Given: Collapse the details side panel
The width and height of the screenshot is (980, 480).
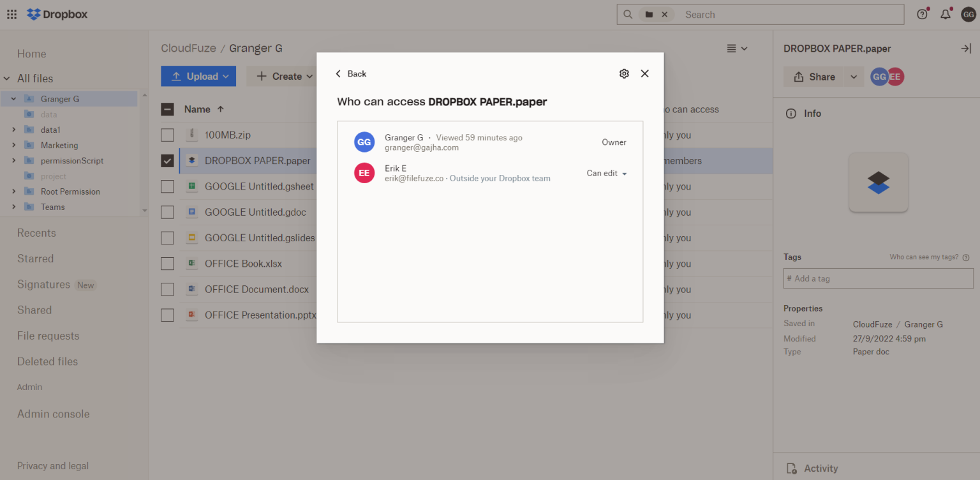Looking at the screenshot, I should 966,49.
